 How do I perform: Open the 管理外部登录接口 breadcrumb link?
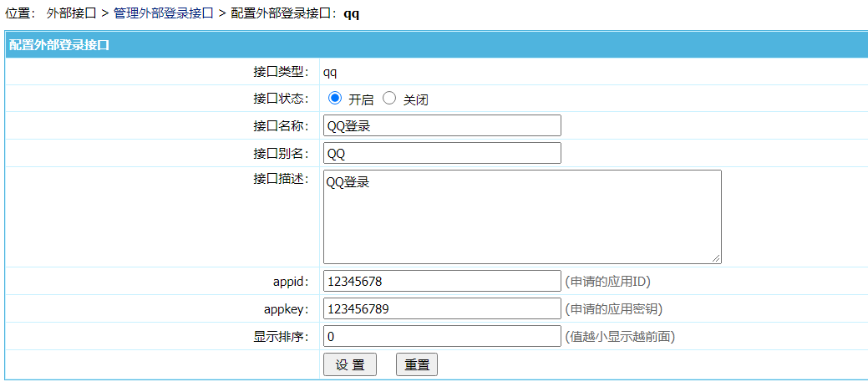163,13
